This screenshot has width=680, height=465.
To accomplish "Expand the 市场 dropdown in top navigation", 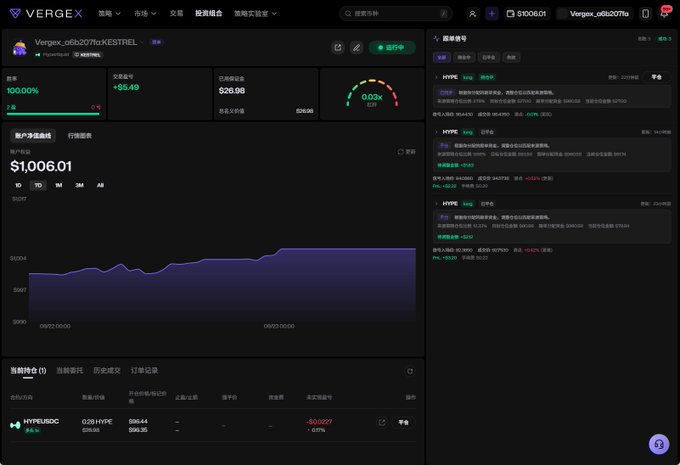I will 145,13.
